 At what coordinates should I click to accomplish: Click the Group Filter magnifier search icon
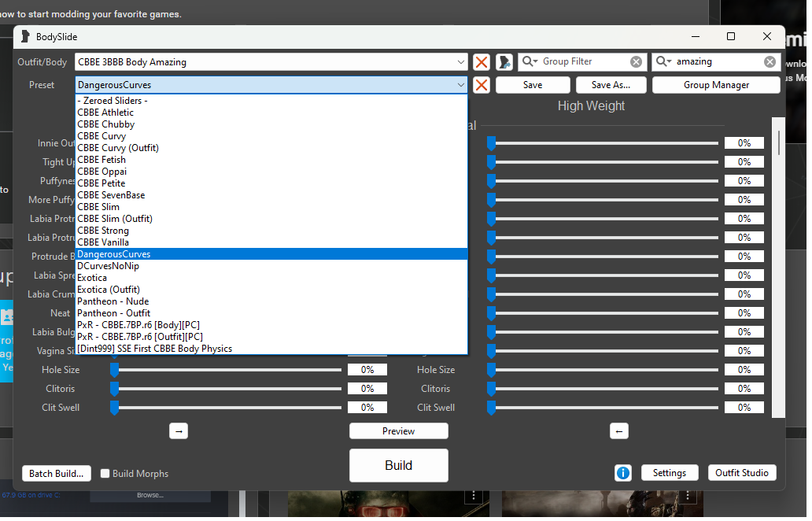[530, 62]
